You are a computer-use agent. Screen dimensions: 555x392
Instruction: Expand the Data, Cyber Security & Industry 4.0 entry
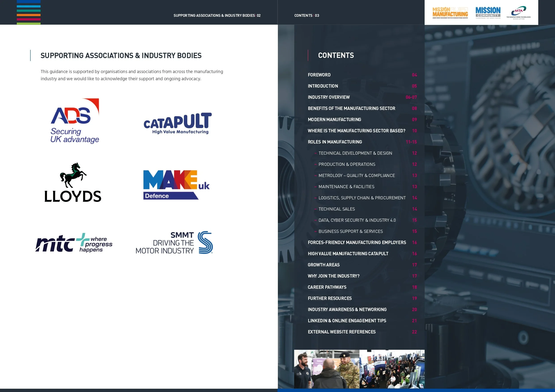[x=357, y=220]
